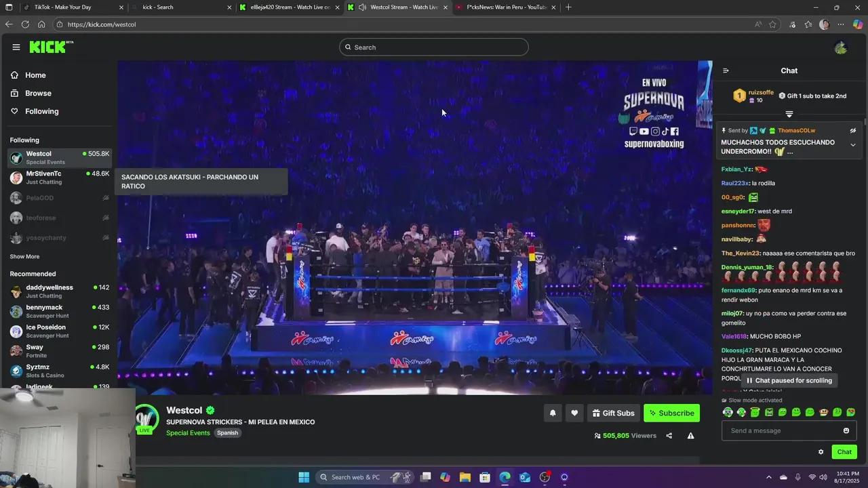Open Microsoft Edge from the taskbar

505,477
